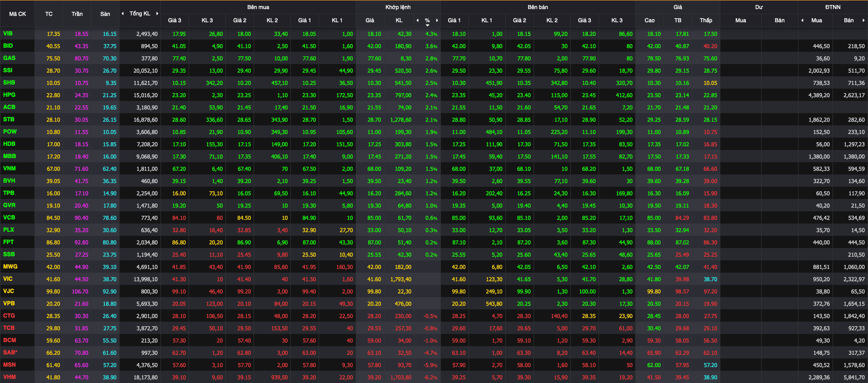Select VNM ticker symbol

click(10, 169)
